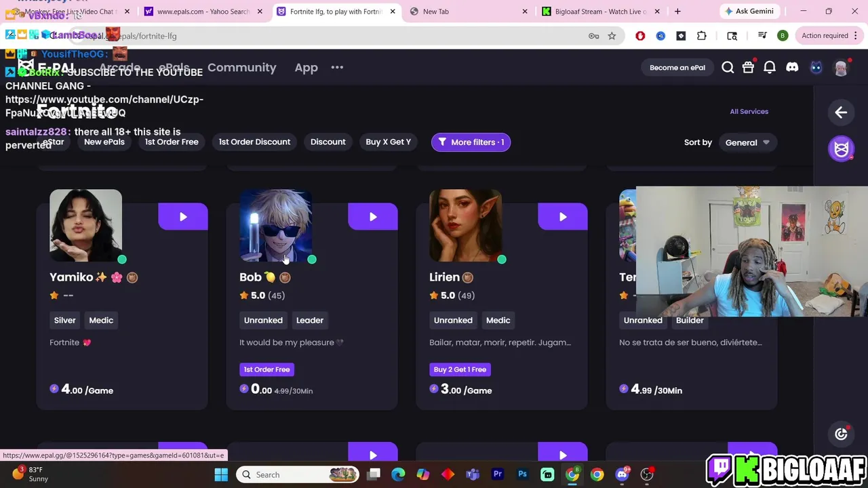This screenshot has width=868, height=488.
Task: Open the Discord icon in site header
Action: 792,67
